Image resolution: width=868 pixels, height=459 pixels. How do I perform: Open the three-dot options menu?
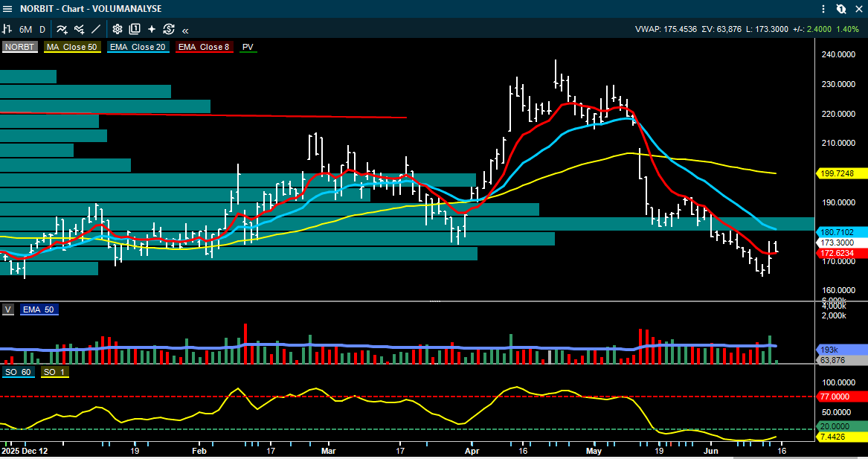coord(823,9)
